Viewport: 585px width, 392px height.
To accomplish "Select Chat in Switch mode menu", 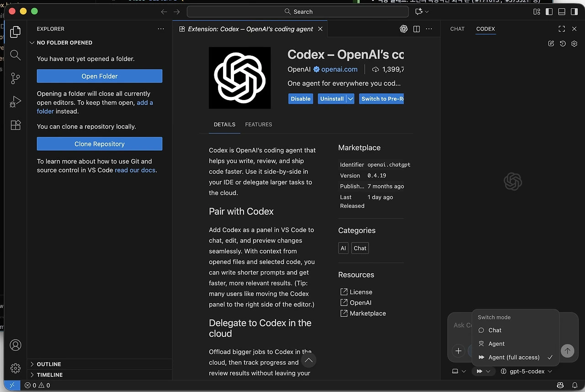I will tap(516, 330).
